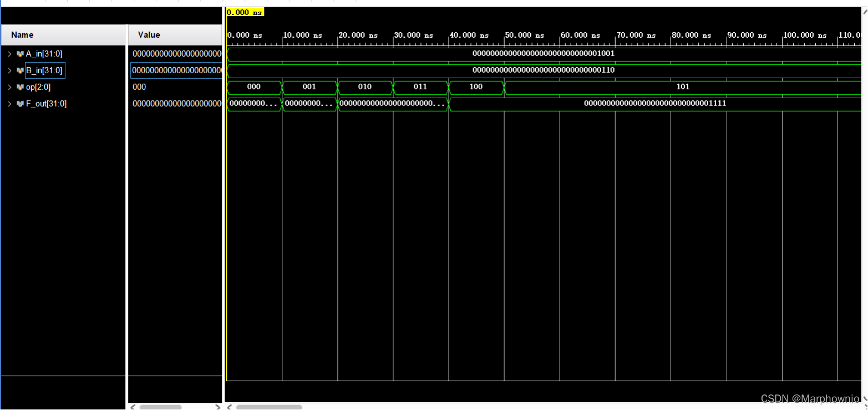Screen dimensions: 868x410
Task: Click the bus icon beside F_out[31:0]
Action: tap(20, 104)
